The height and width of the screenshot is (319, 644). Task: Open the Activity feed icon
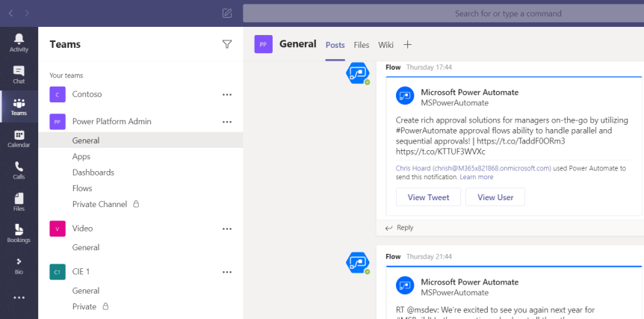(19, 43)
